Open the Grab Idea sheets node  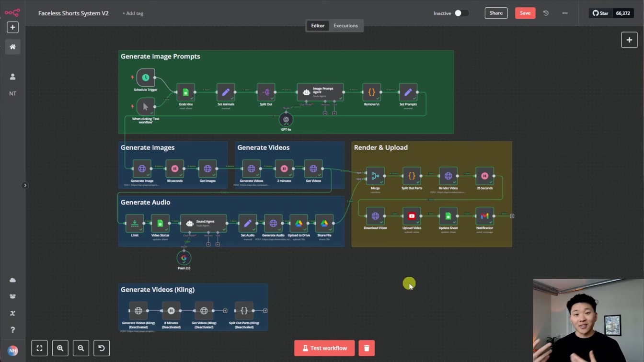point(186,92)
